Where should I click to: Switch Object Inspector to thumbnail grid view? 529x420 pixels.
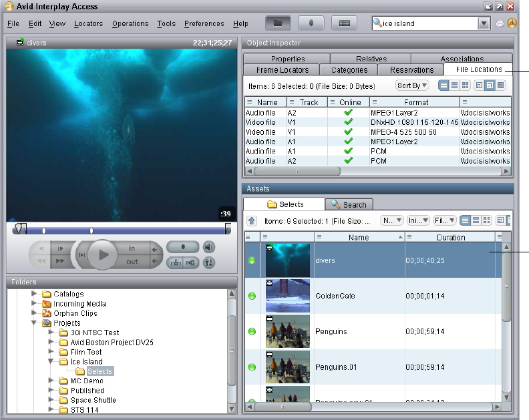click(x=466, y=85)
